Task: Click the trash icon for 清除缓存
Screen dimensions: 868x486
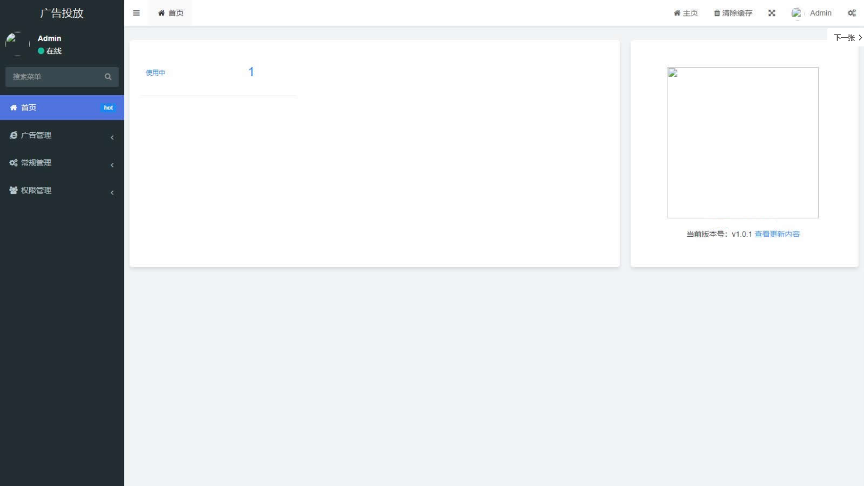Action: (717, 13)
